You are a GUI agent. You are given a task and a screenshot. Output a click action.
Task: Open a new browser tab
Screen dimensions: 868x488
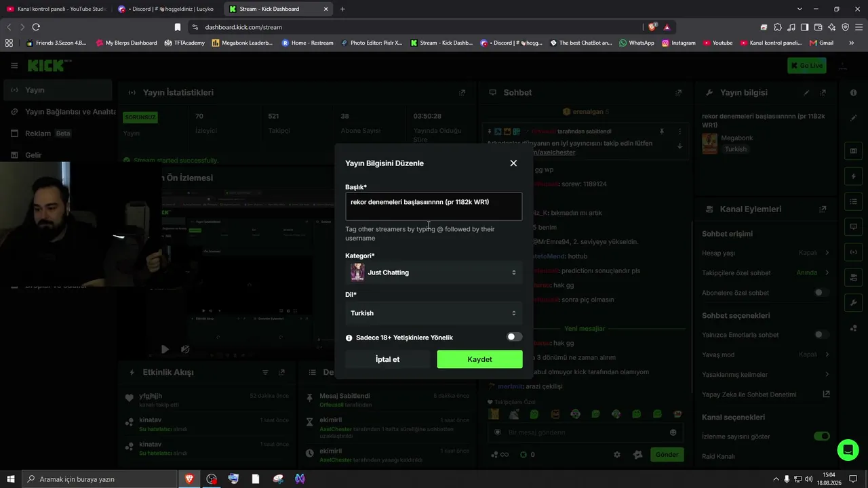click(x=342, y=9)
